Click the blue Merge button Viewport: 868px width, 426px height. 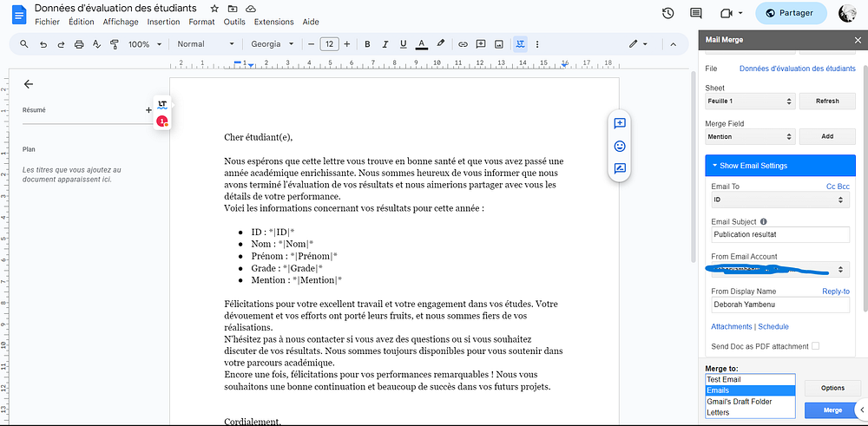point(832,410)
